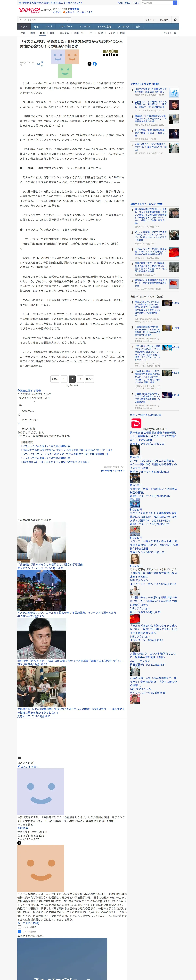196x980 pixels.
Task: Open the ランキング tab
Action: [123, 27]
